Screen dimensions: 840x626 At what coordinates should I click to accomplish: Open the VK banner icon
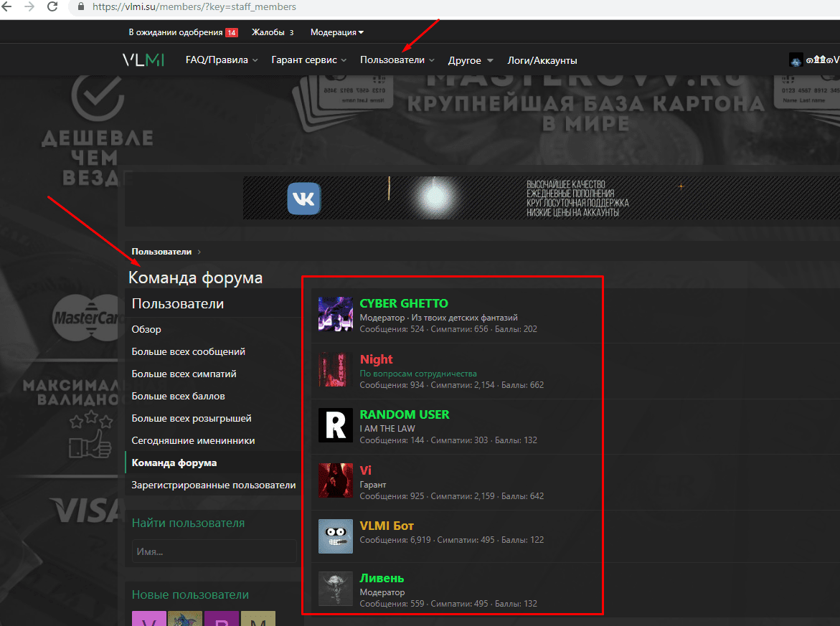point(304,199)
